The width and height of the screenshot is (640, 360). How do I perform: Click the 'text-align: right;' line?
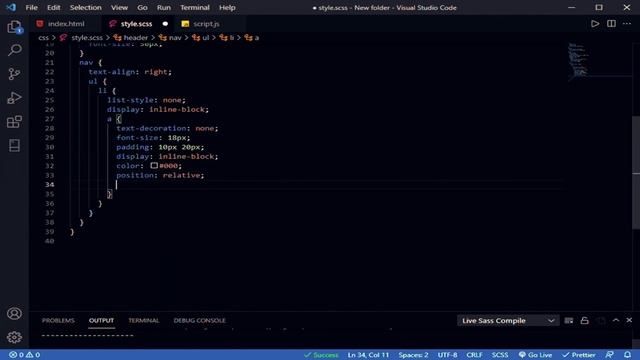coord(130,72)
